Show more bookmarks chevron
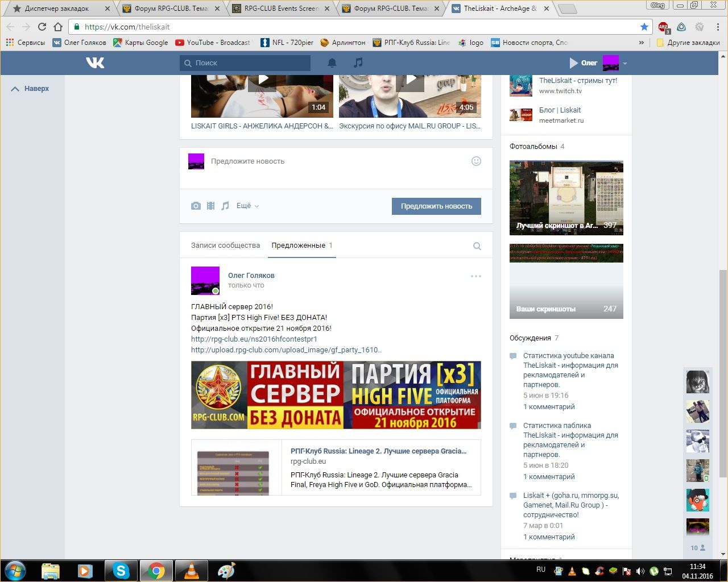 point(642,43)
